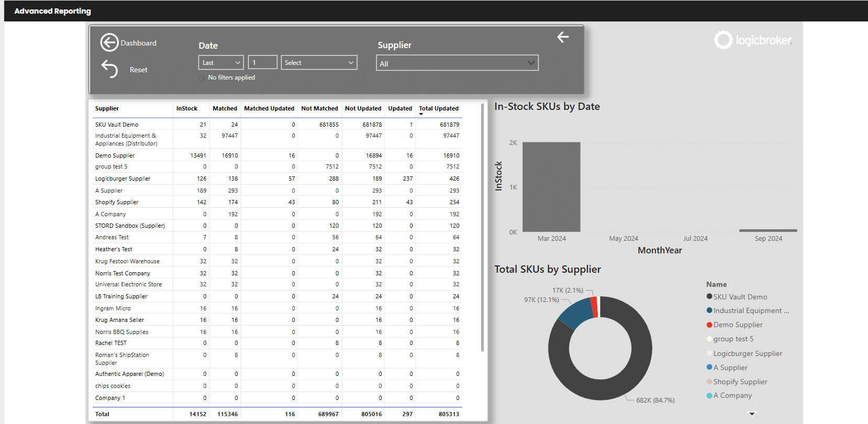868x424 pixels.
Task: Sort by the Not Matched column header
Action: (319, 108)
